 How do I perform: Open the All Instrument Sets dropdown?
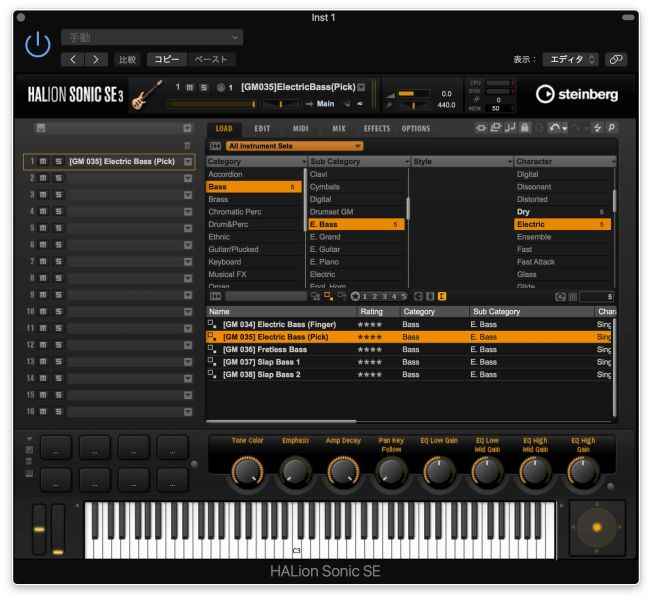294,146
